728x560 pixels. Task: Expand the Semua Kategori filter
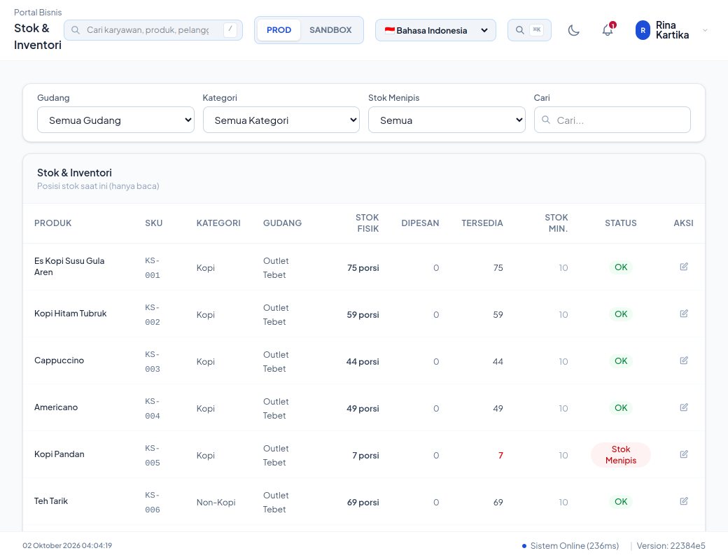click(281, 120)
